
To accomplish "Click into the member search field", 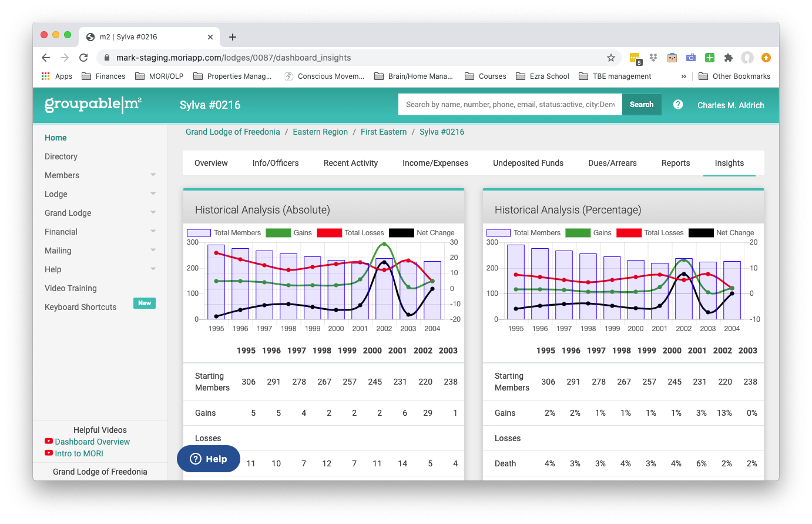I will tap(510, 104).
